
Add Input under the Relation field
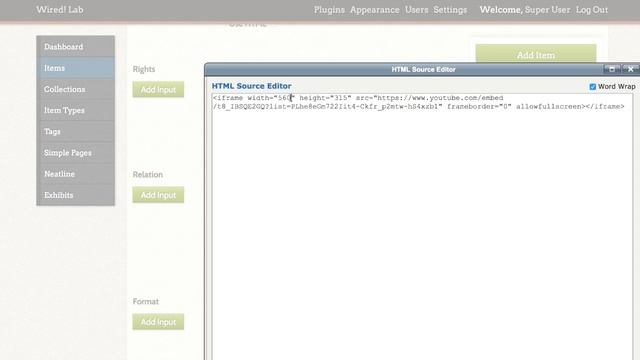point(158,195)
